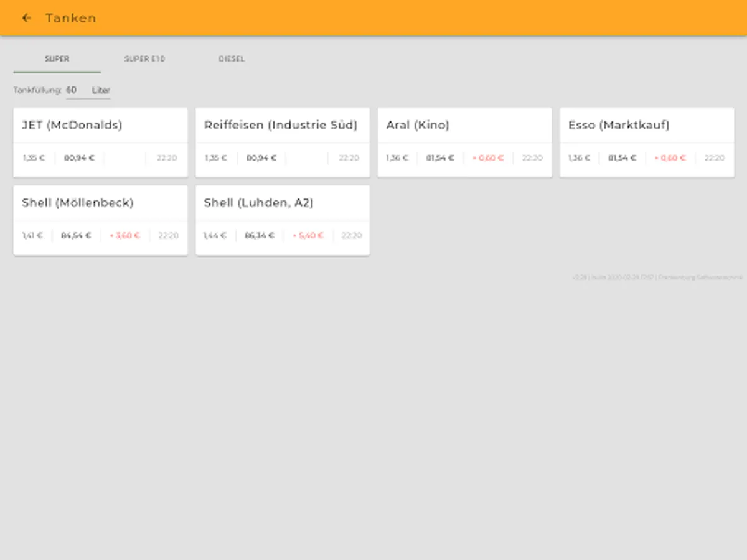Click the 22:20 timestamp on JET card
This screenshot has width=747, height=560.
coord(167,158)
